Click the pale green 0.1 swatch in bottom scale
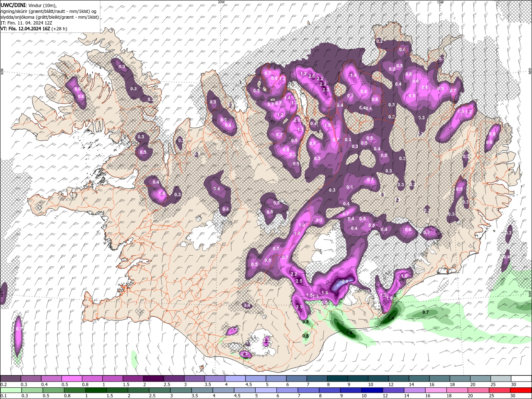This screenshot has width=532, height=399. (10, 390)
